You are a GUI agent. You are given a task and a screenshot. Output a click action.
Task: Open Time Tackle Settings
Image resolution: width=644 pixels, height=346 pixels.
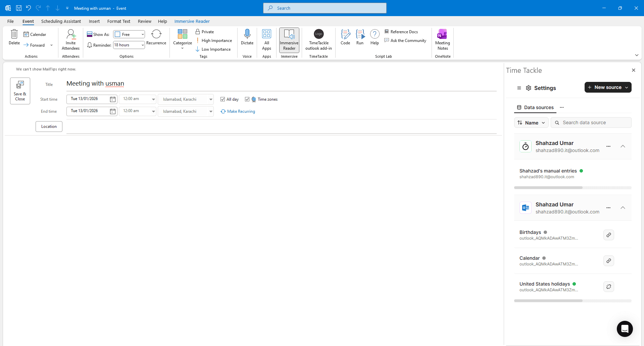541,88
